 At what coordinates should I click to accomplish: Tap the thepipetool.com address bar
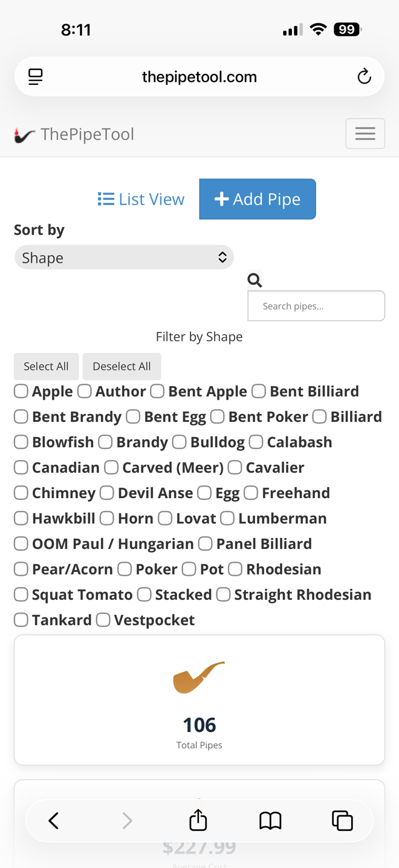pos(199,77)
